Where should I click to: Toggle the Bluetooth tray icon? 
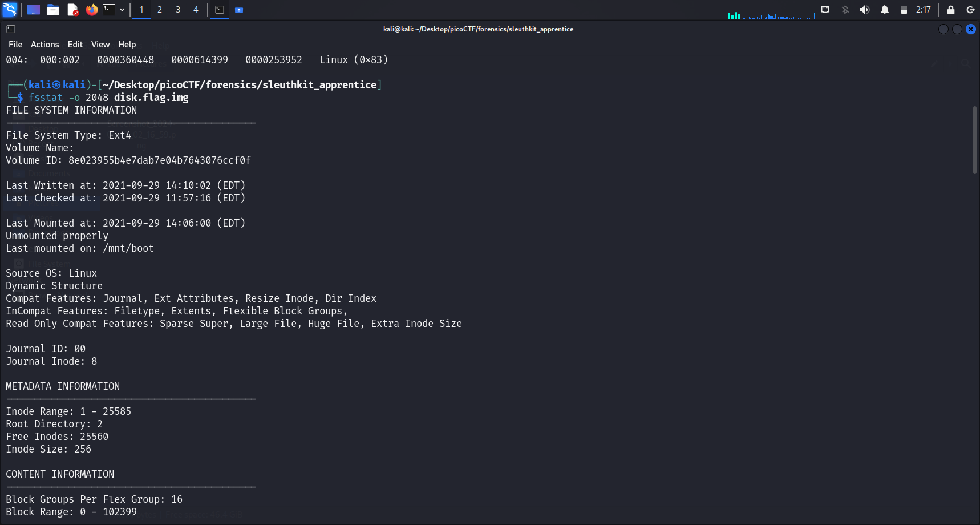tap(845, 10)
